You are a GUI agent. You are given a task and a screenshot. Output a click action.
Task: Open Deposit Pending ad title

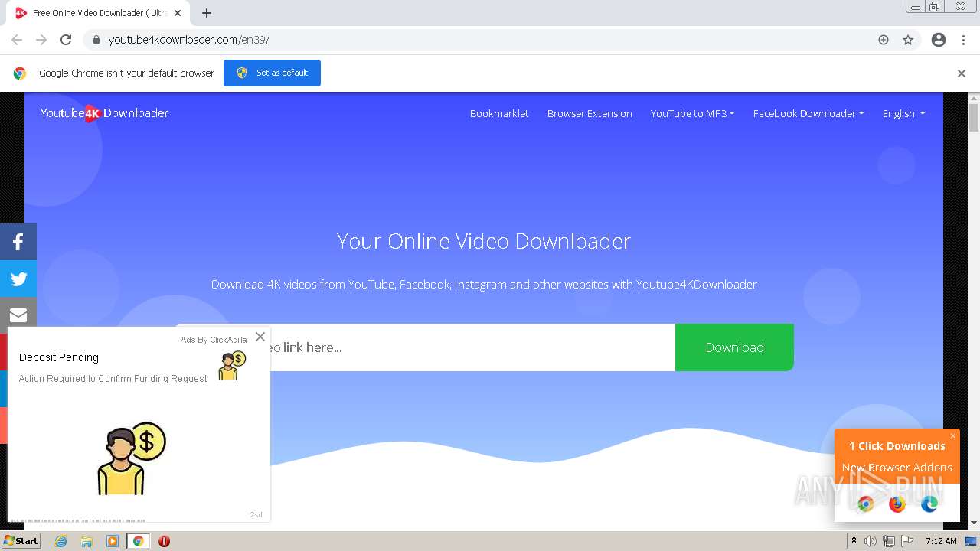pos(59,357)
